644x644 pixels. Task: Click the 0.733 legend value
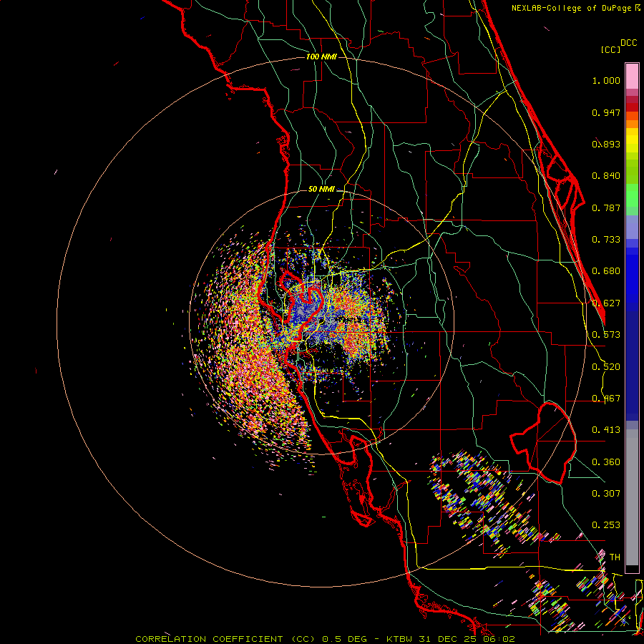[x=606, y=240]
